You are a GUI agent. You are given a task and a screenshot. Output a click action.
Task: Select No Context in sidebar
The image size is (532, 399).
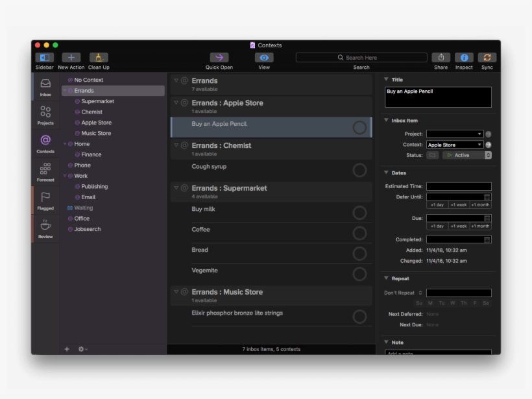[x=88, y=80]
